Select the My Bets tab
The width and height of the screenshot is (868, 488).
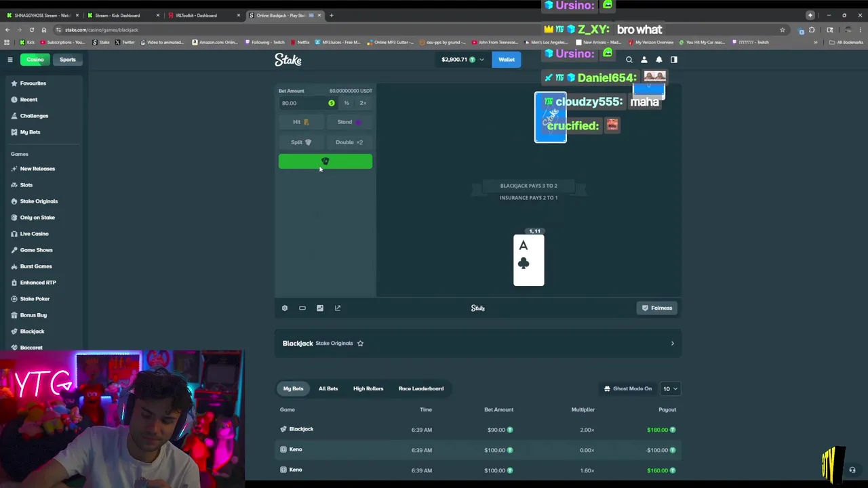294,389
